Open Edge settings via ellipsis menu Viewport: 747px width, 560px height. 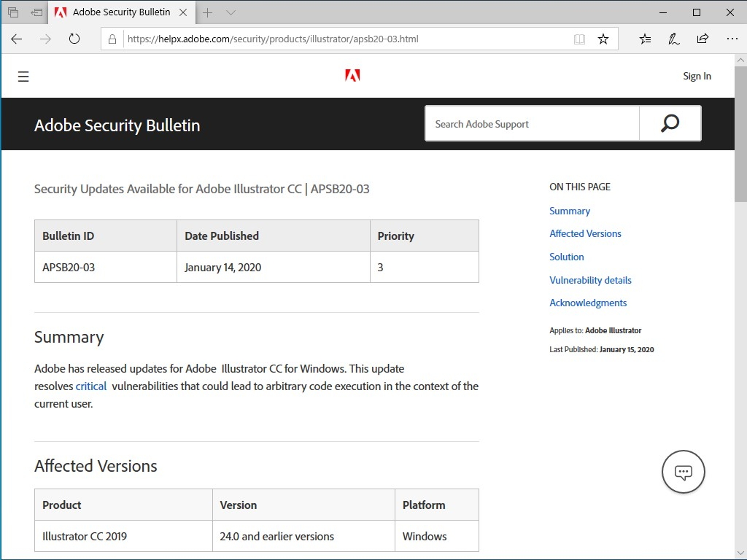[x=732, y=39]
